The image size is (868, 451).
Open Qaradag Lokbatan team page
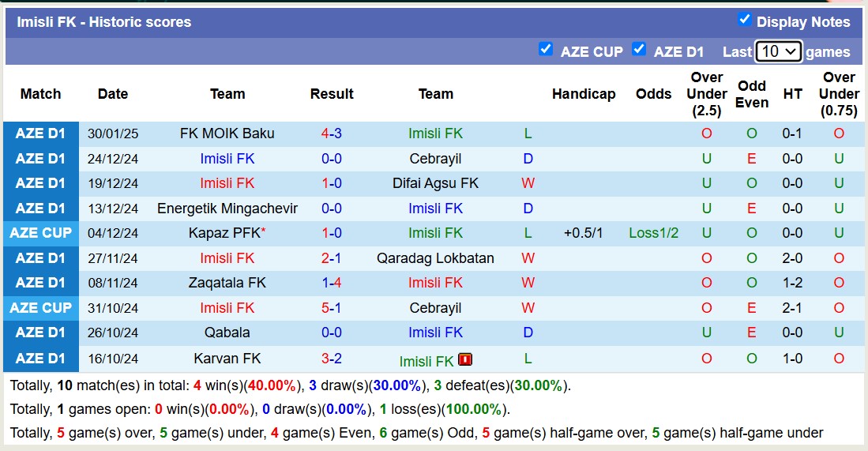pos(435,258)
